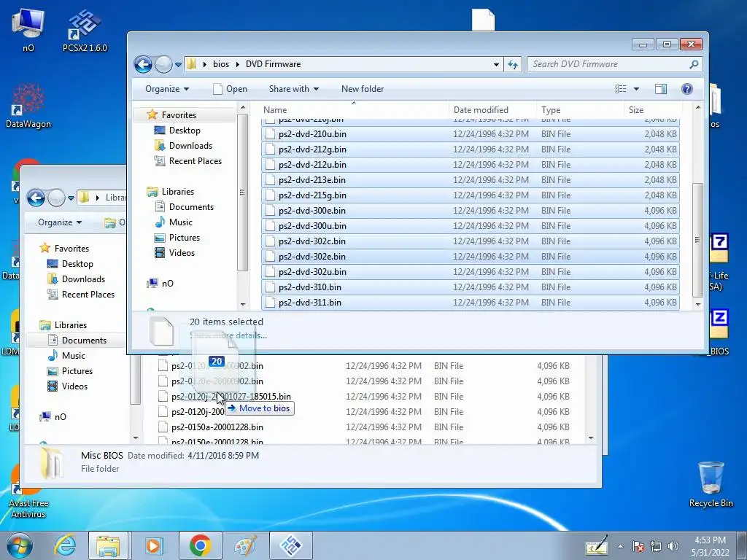Viewport: 747px width, 560px height.
Task: Click the DVD Firmware breadcrumb
Action: tap(273, 64)
